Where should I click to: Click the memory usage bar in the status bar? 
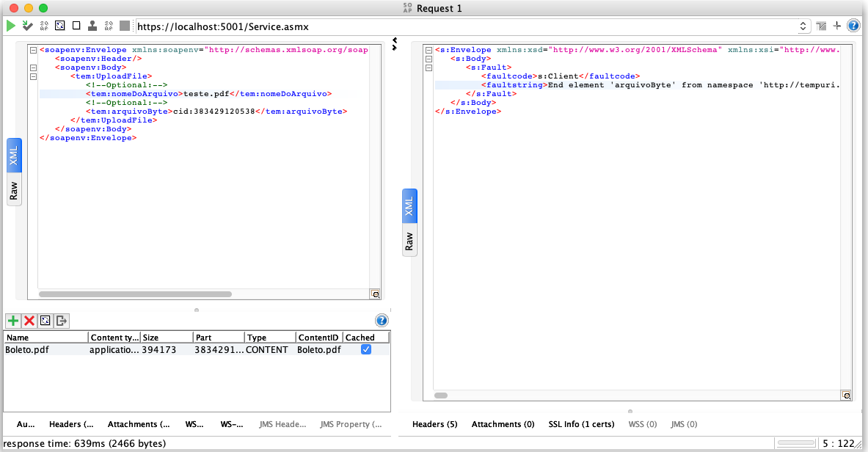(796, 443)
